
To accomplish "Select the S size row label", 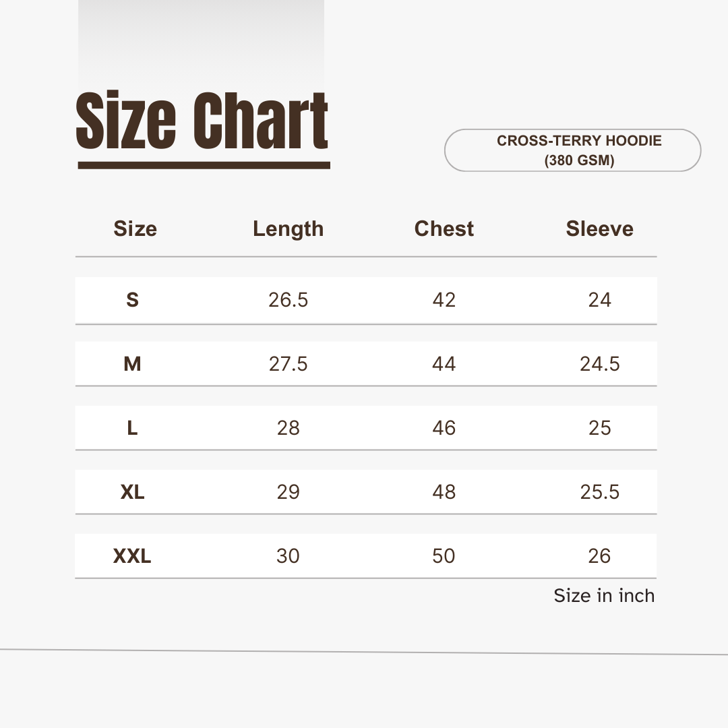I will click(132, 300).
